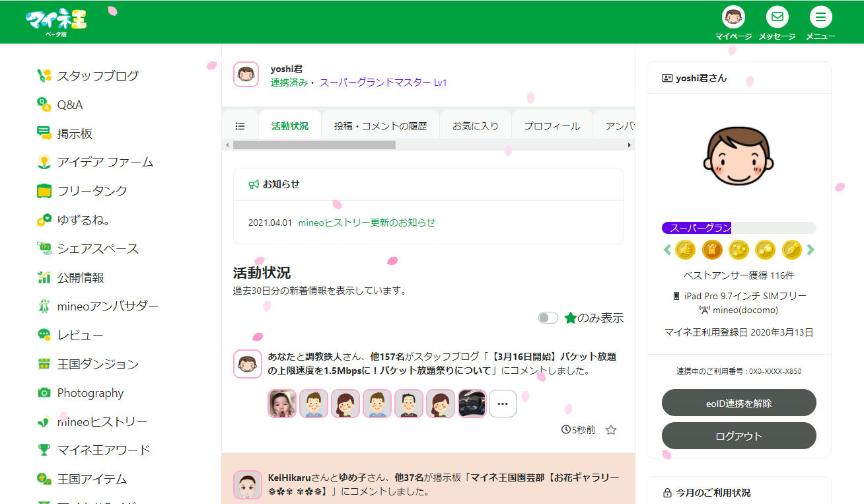Show previous badges with left chevron
Screen dimensions: 864x504
click(x=667, y=250)
